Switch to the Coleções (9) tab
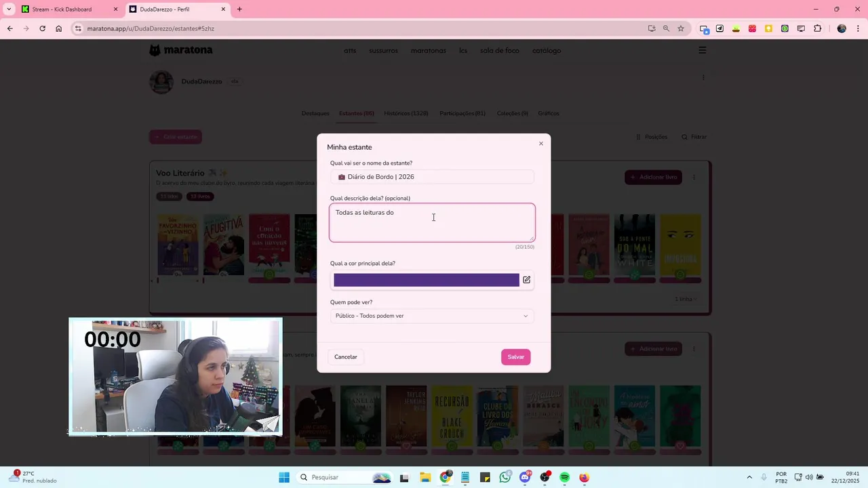This screenshot has width=868, height=488. [513, 113]
